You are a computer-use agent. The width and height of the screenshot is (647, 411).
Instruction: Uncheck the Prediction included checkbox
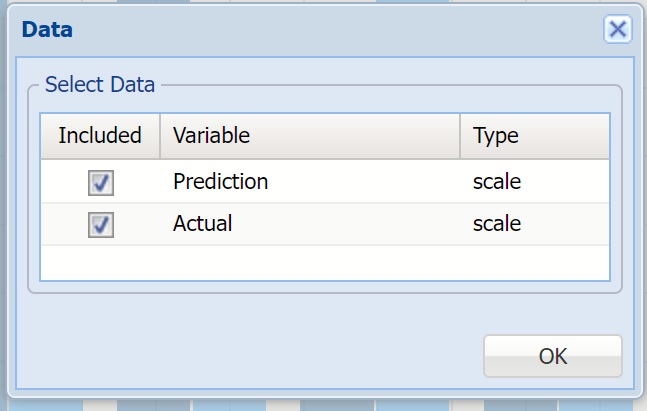tap(101, 183)
